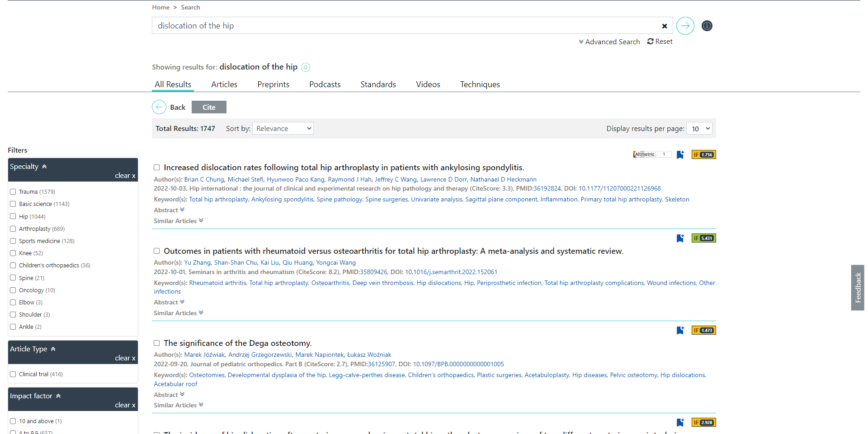Expand Advanced Search options
This screenshot has width=868, height=434.
point(609,42)
